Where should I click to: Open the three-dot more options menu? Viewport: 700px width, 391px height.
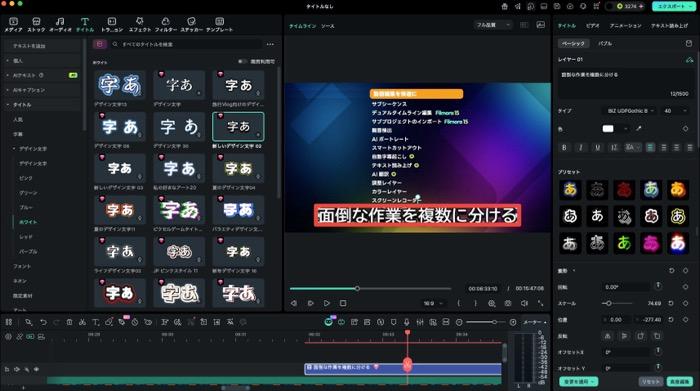270,44
